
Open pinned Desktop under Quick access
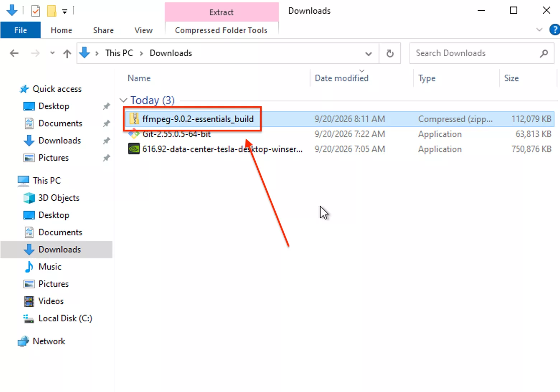tap(54, 106)
